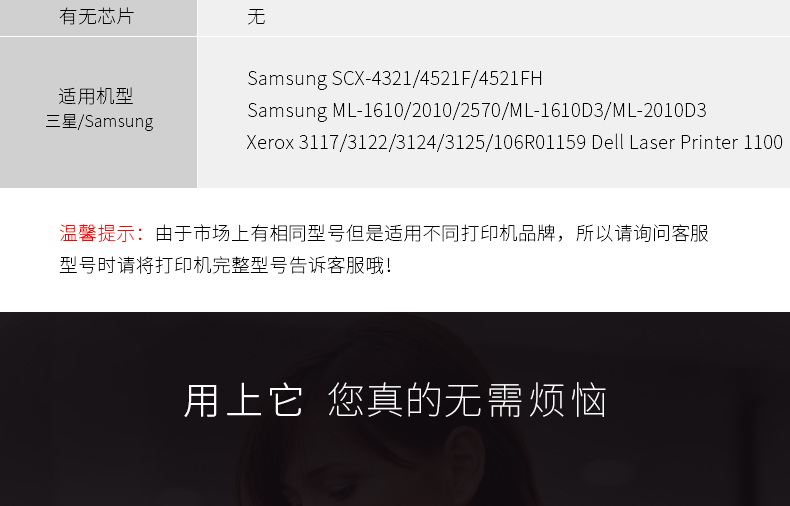The height and width of the screenshot is (506, 790).
Task: Click the 用上它 您真的无需烦恼 banner headline
Action: point(396,400)
